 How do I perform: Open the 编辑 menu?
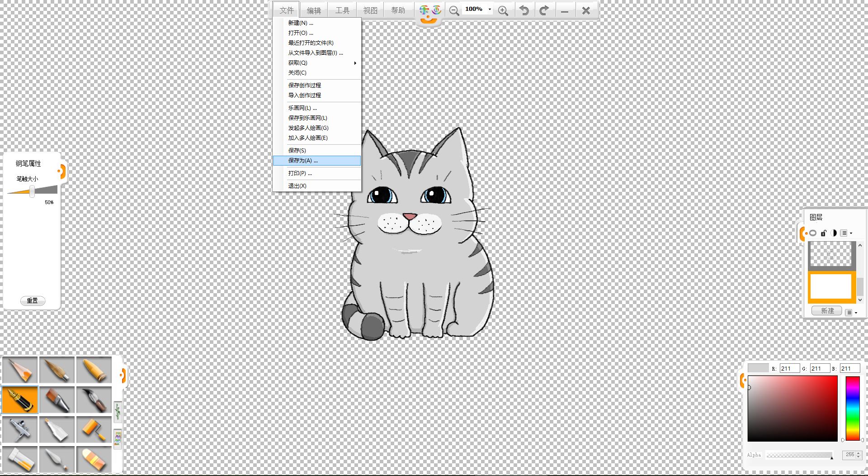[314, 10]
